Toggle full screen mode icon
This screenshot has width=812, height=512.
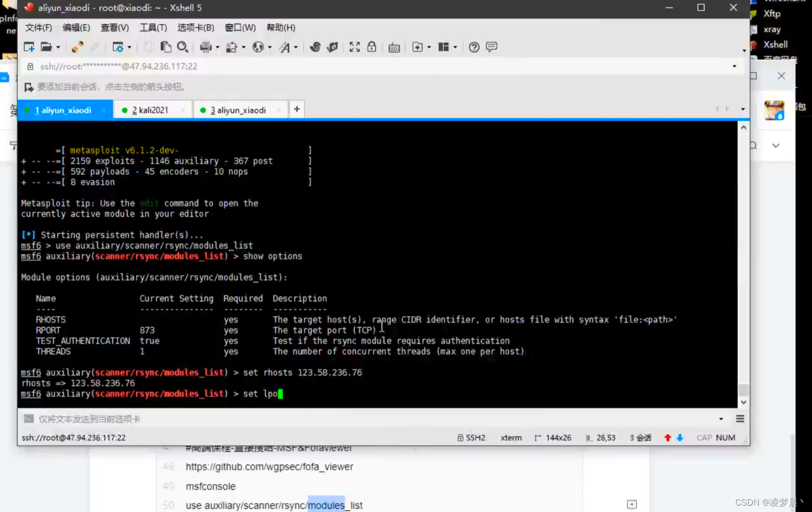[x=354, y=47]
